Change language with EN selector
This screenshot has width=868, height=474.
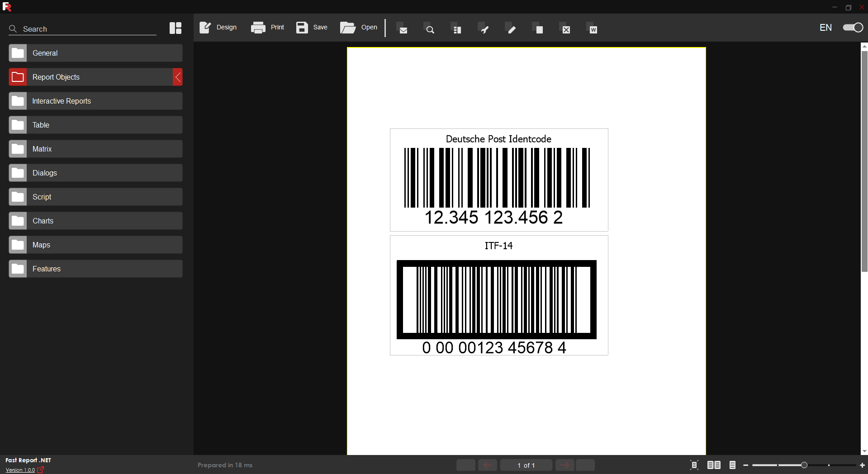(825, 28)
